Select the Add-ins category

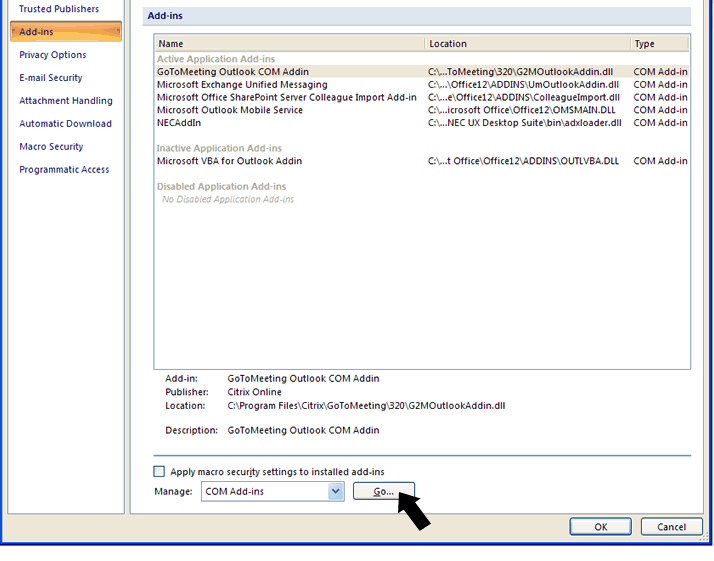66,31
